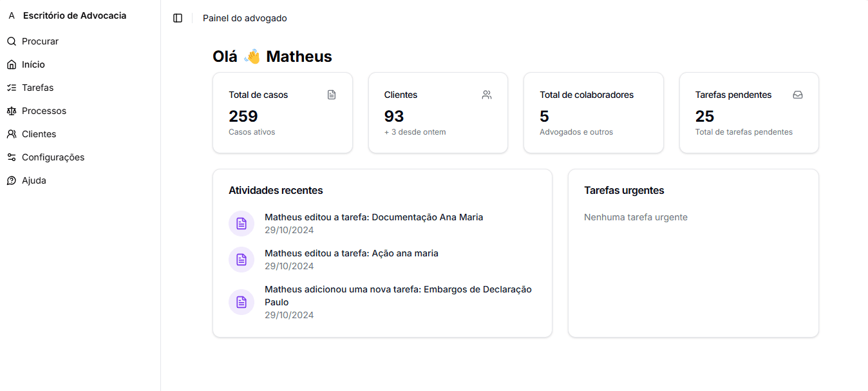
Task: Click the Início home icon
Action: click(11, 64)
